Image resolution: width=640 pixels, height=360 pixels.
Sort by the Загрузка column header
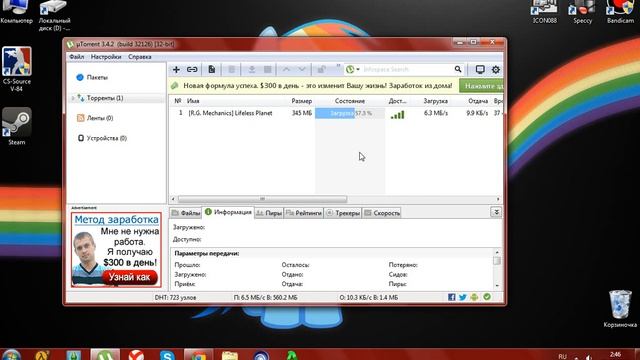click(x=436, y=101)
